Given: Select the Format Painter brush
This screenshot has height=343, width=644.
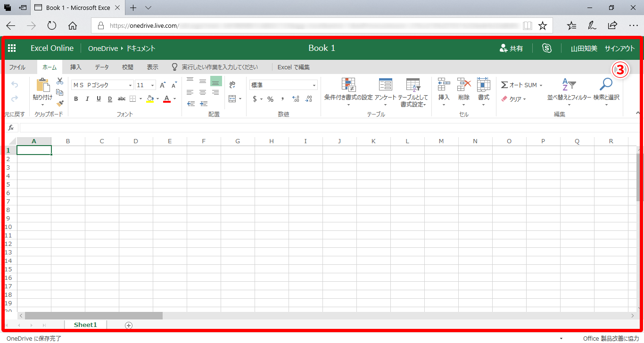Looking at the screenshot, I should pyautogui.click(x=60, y=103).
